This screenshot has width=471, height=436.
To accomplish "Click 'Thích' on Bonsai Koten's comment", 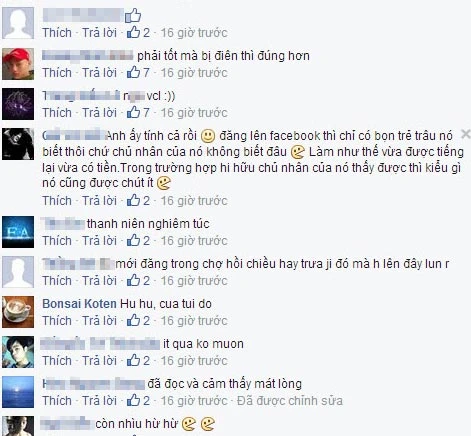I will point(57,321).
